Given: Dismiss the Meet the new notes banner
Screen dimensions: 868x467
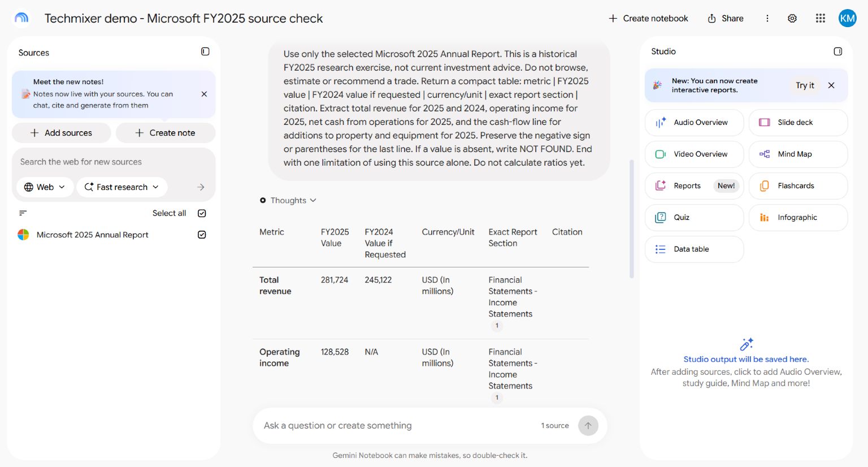Looking at the screenshot, I should 204,94.
